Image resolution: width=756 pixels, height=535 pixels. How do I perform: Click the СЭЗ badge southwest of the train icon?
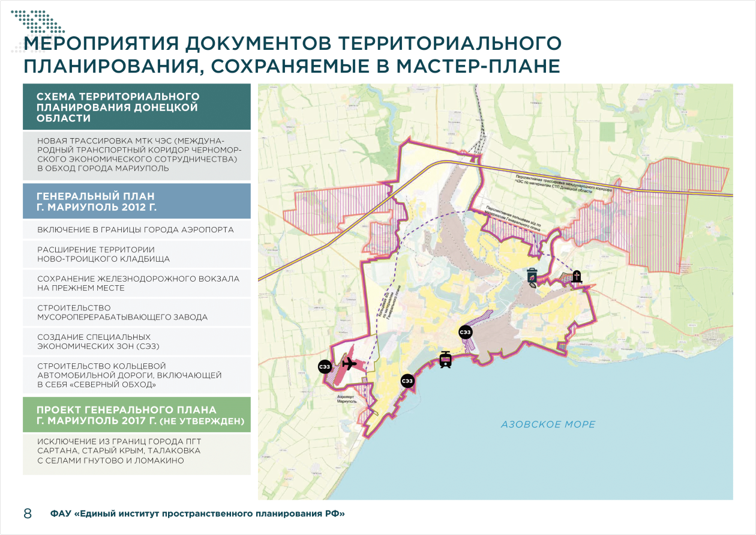click(x=407, y=381)
